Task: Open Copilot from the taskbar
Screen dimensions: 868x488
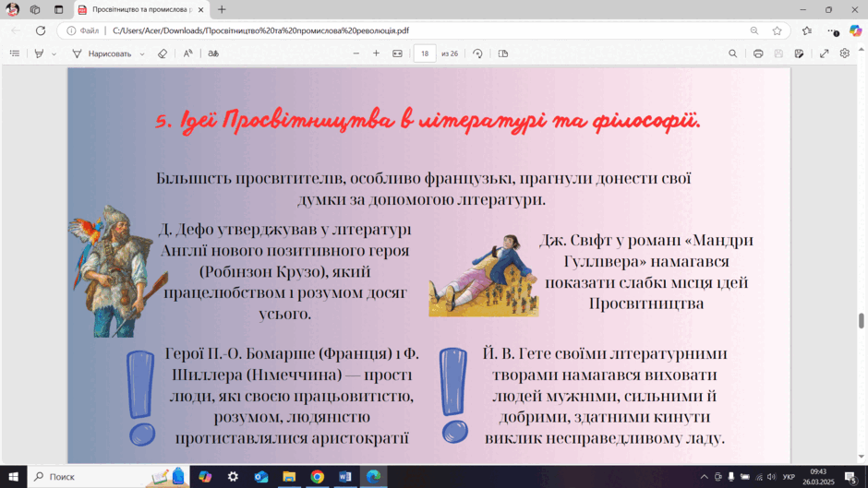Action: coord(205,476)
